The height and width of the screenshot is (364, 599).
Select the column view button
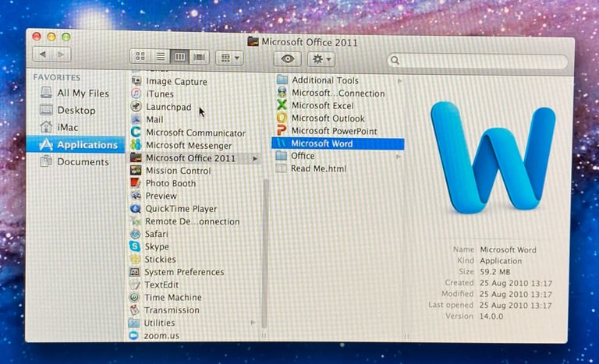pos(179,58)
